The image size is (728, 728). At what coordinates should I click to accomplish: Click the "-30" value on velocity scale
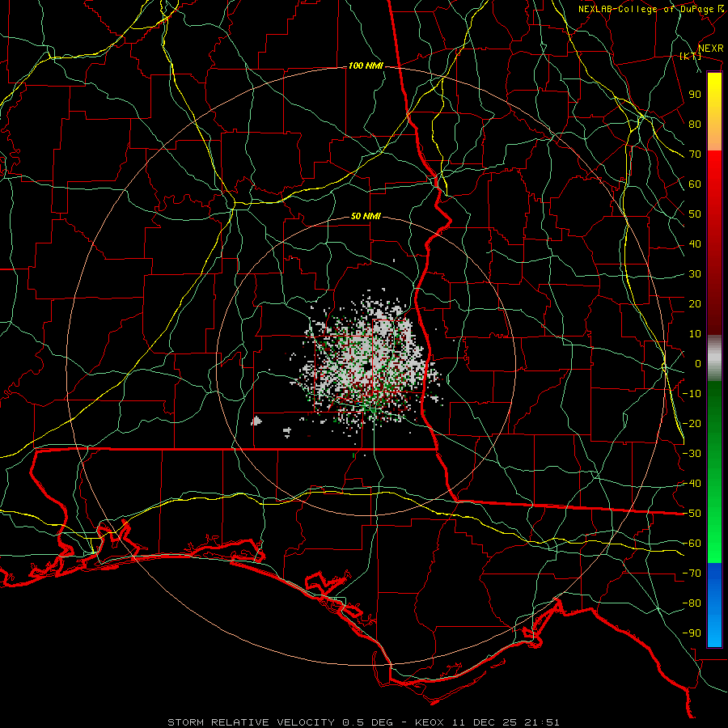coord(692,454)
